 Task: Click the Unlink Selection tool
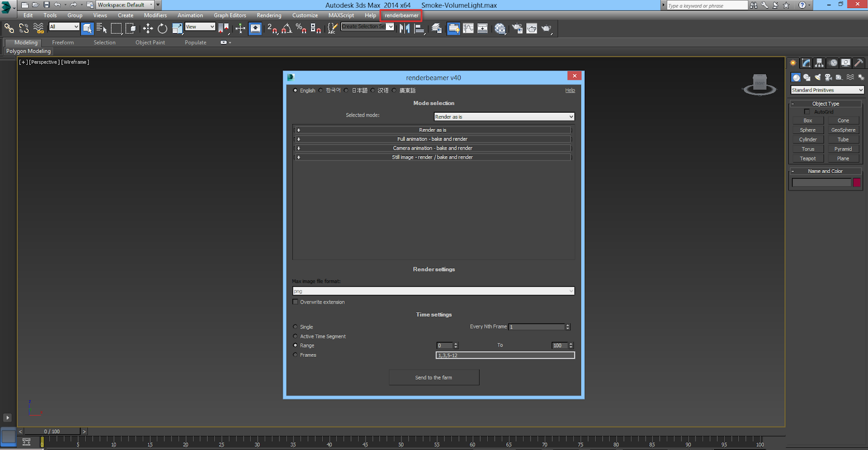point(24,28)
